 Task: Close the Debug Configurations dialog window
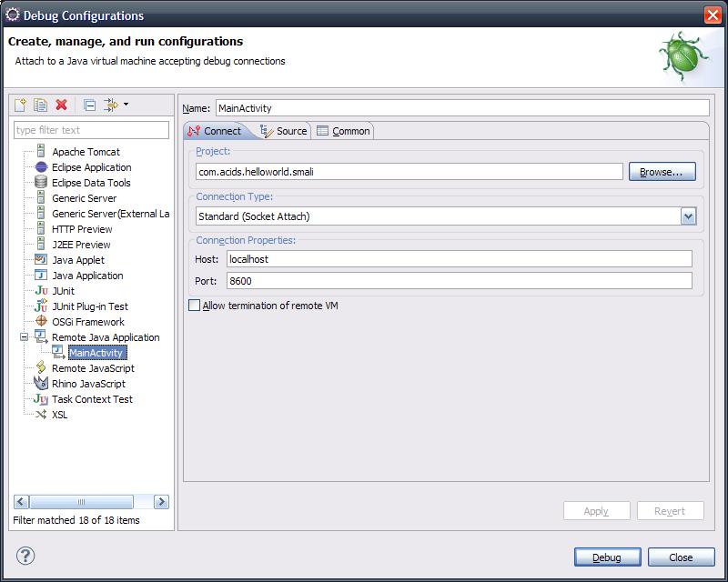click(x=713, y=15)
